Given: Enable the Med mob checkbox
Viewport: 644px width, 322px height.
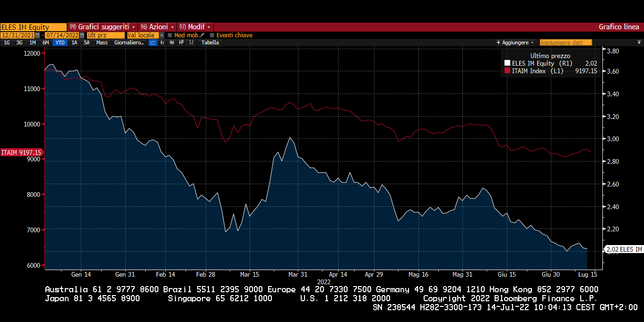Looking at the screenshot, I should coord(170,35).
